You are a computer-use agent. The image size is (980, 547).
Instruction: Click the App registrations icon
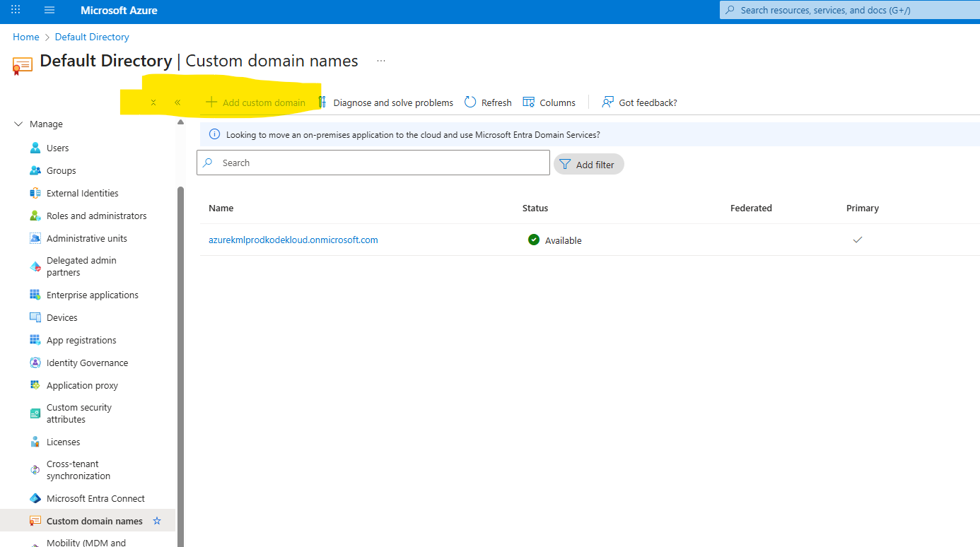coord(35,340)
